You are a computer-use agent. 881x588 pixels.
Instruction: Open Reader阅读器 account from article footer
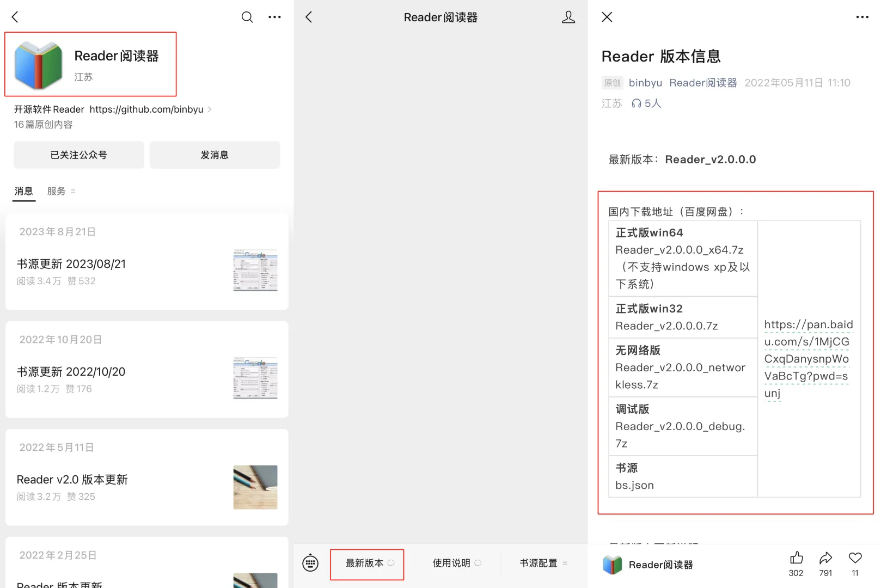pos(648,565)
